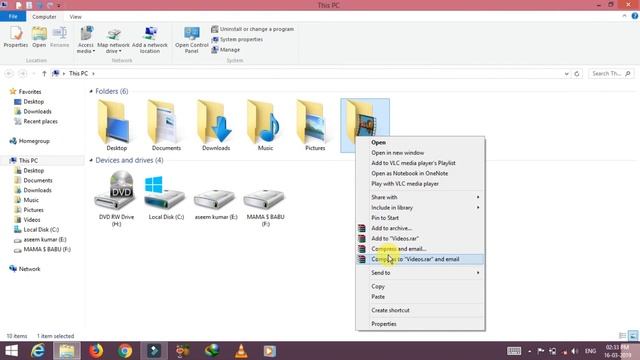640x360 pixels.
Task: Choose Add to archive...
Action: click(420, 228)
